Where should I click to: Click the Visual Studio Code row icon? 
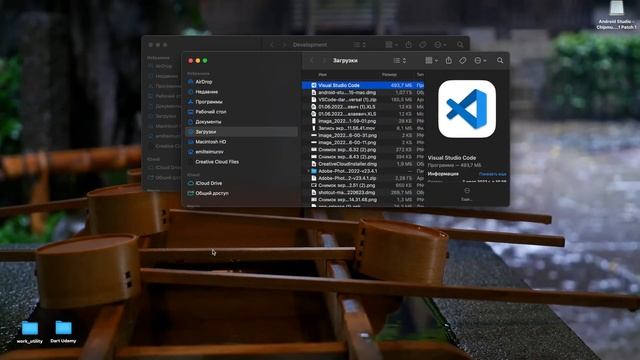(314, 85)
